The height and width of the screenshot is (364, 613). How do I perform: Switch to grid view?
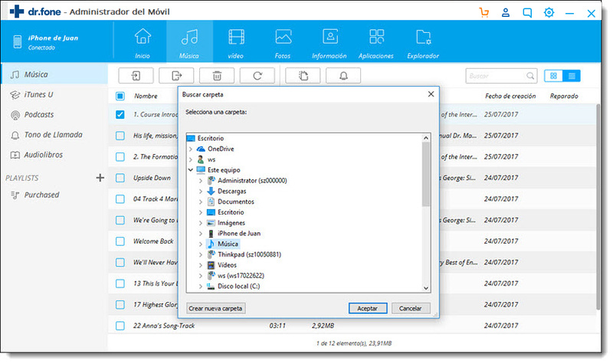point(553,76)
